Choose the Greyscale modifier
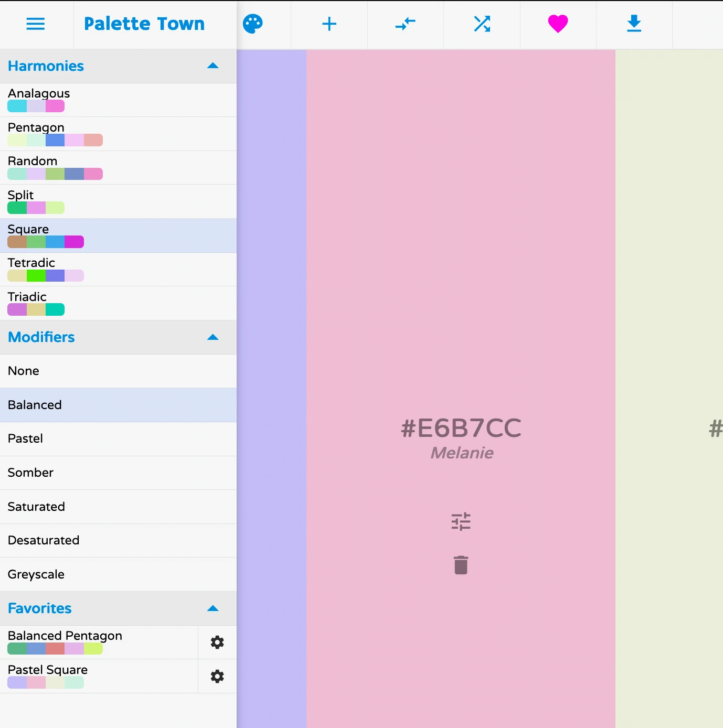This screenshot has height=728, width=723. point(118,574)
